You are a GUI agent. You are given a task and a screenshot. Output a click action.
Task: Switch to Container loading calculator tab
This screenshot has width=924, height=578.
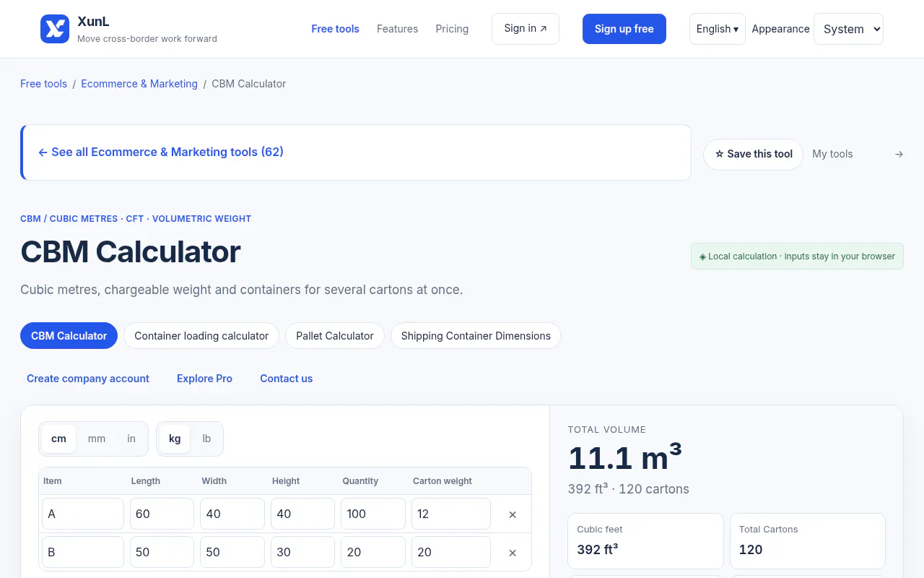[x=201, y=335]
